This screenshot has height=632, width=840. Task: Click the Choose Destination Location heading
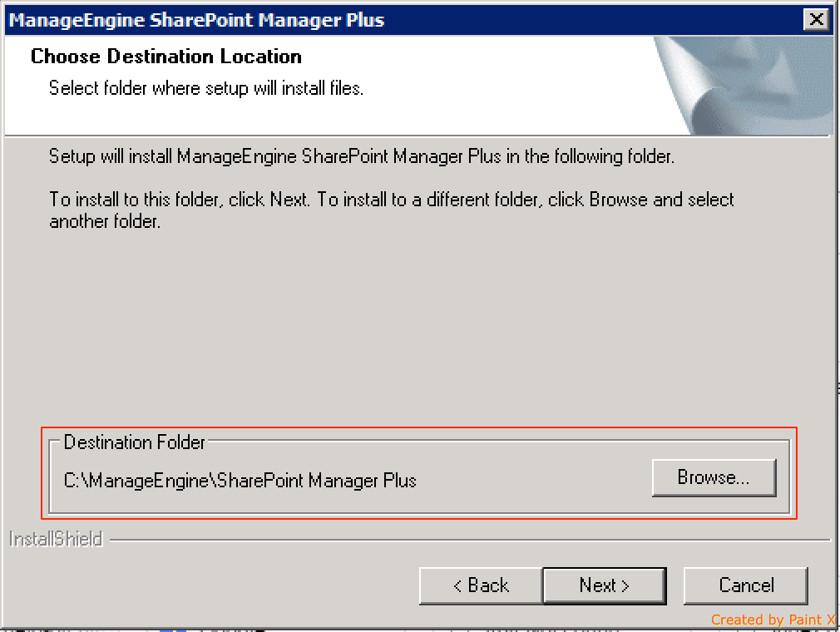[x=166, y=57]
